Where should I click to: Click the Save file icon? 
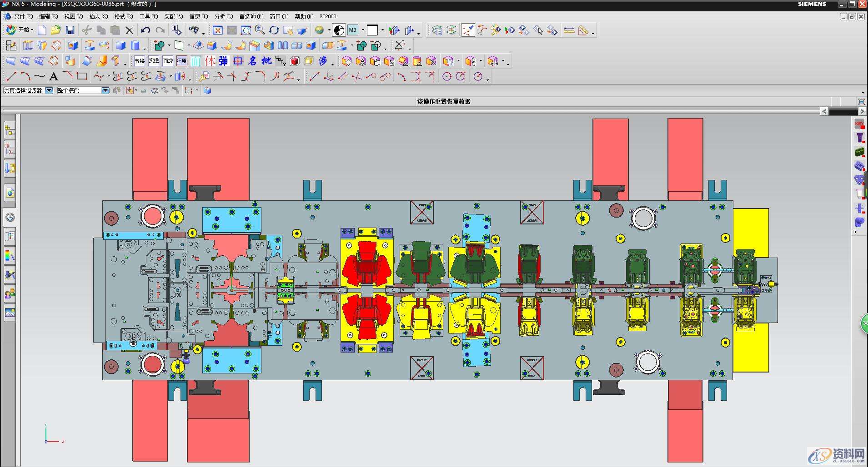point(70,30)
